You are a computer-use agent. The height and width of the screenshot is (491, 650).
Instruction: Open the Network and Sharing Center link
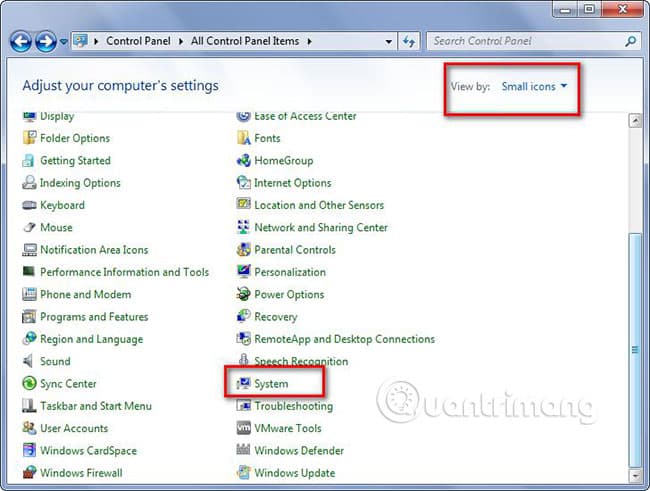point(321,227)
